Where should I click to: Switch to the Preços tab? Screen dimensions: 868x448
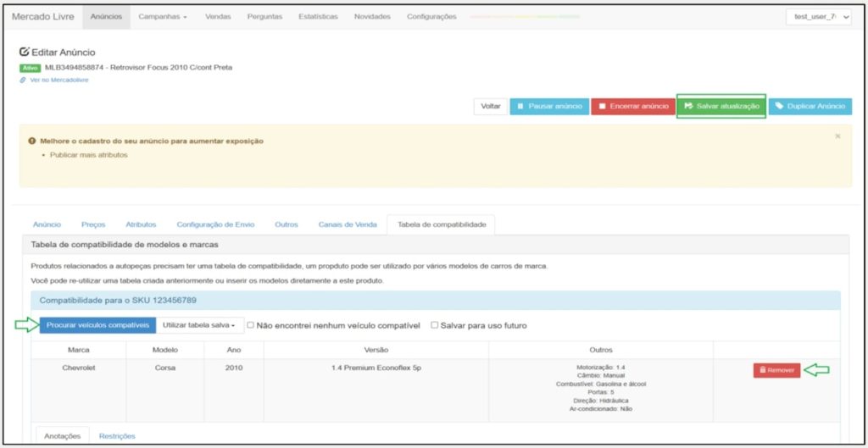click(x=93, y=224)
